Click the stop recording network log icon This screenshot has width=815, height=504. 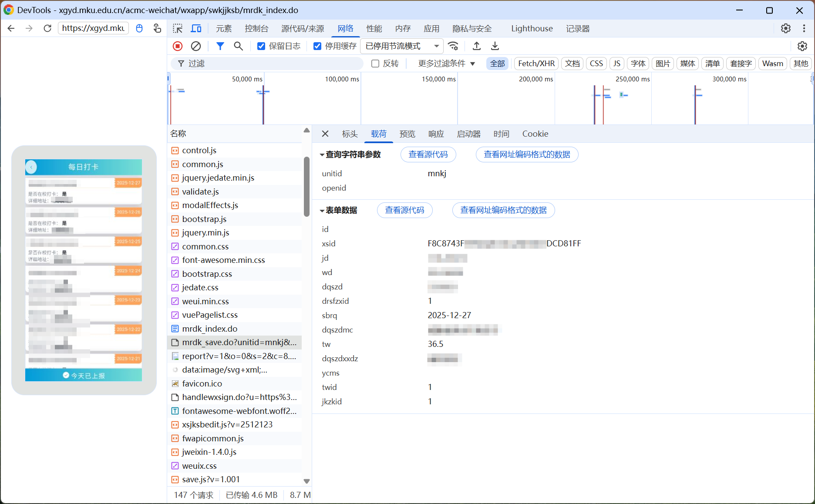tap(177, 46)
